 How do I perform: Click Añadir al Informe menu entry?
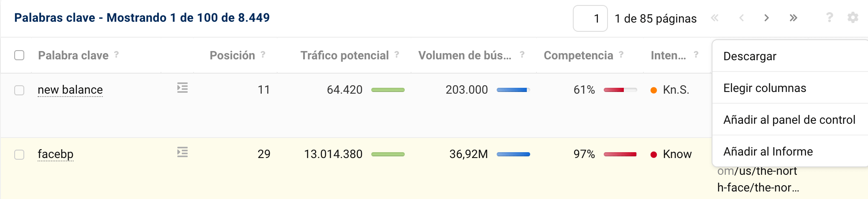tap(768, 151)
